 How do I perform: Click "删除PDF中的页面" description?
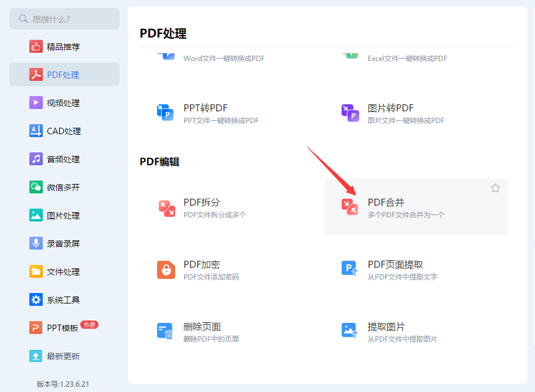(x=211, y=339)
